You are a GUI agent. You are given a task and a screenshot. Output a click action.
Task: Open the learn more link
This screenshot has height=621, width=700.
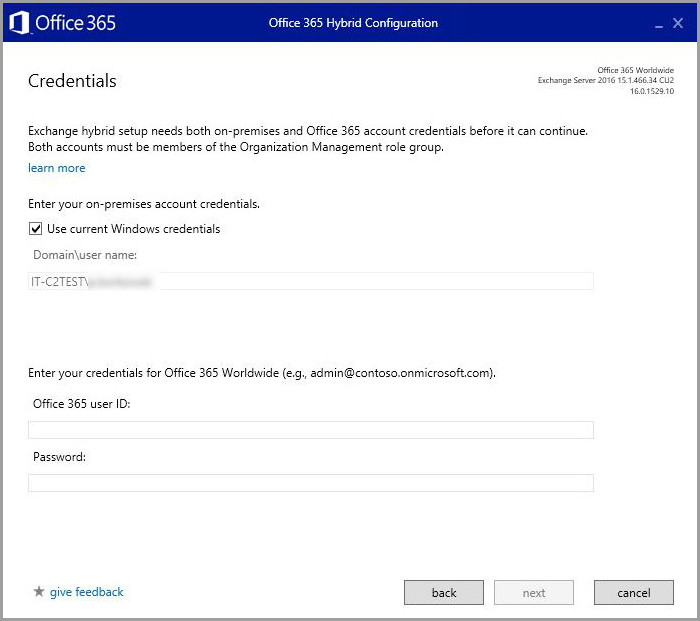pos(57,168)
